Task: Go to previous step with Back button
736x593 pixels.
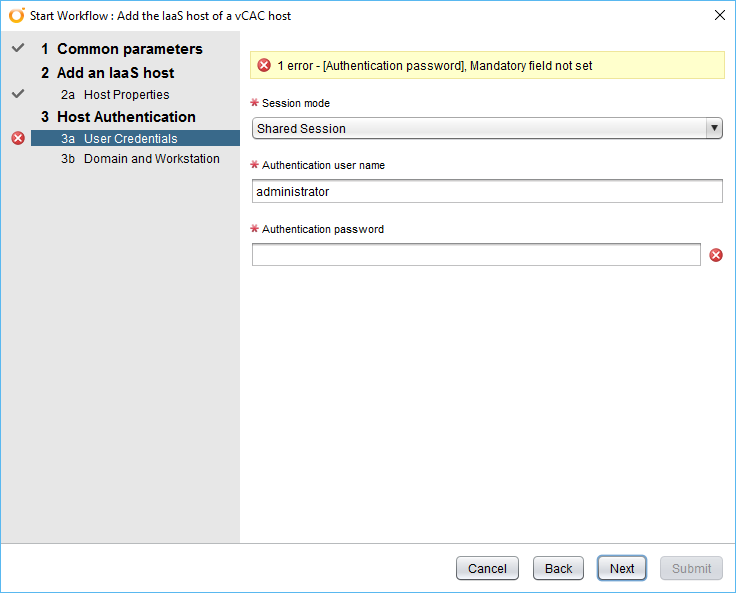Action: [x=558, y=568]
